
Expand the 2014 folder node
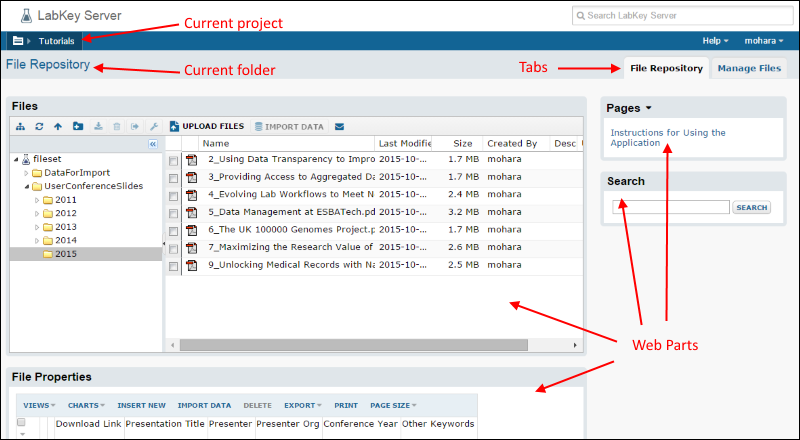(x=37, y=240)
